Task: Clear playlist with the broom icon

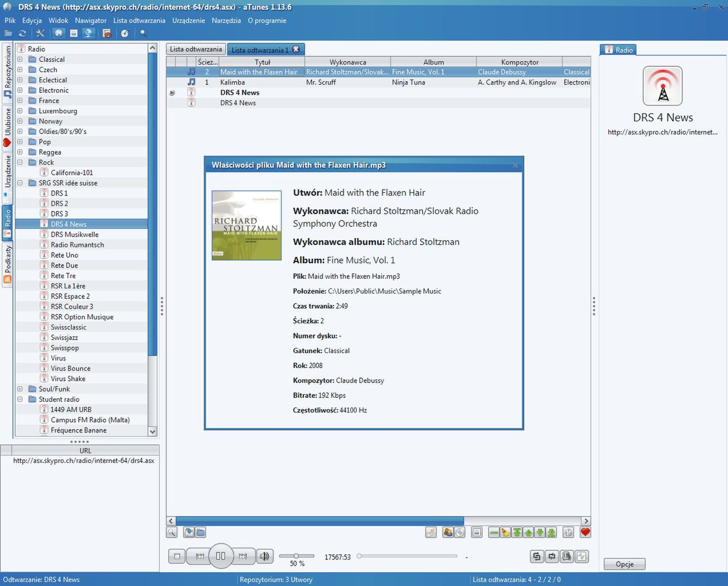Action: (505, 533)
